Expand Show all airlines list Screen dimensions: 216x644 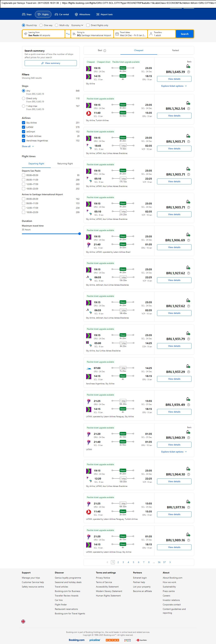[28, 146]
